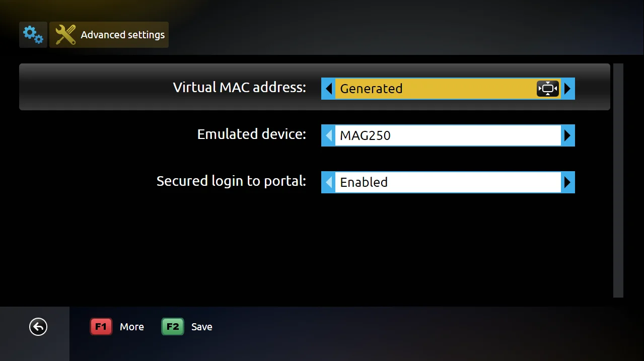Open the settings gears icon
The width and height of the screenshot is (644, 361).
tap(33, 35)
